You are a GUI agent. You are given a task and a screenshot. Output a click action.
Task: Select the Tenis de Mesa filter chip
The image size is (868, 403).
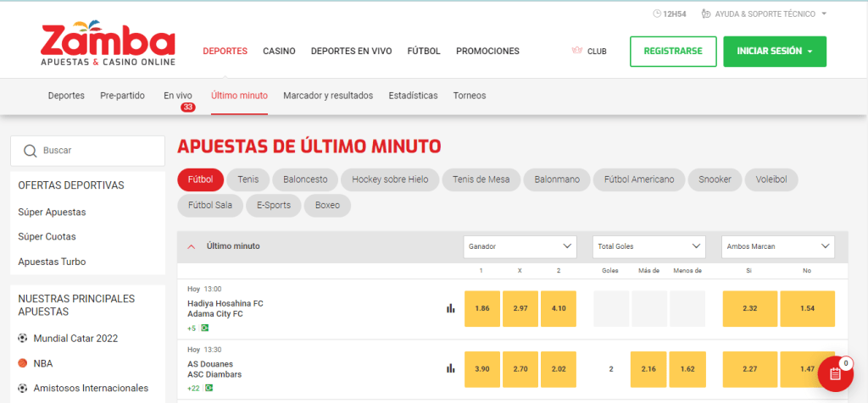pos(481,179)
